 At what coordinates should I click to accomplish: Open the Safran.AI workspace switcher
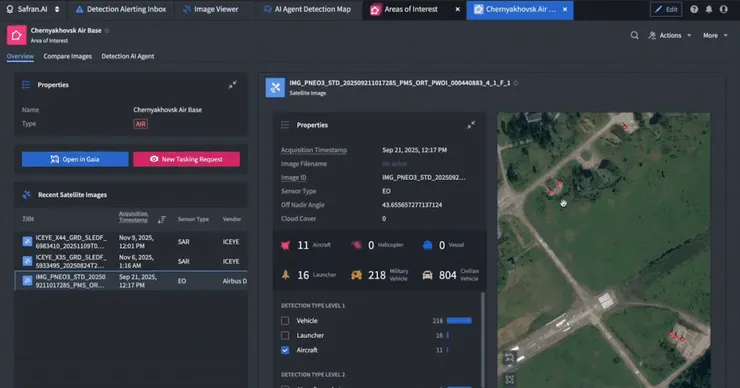point(33,9)
